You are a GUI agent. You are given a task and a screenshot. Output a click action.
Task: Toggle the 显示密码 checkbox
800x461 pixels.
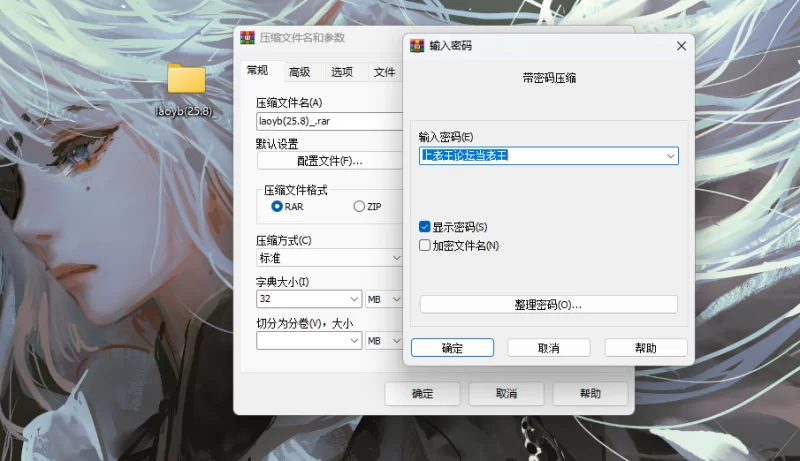[x=424, y=226]
